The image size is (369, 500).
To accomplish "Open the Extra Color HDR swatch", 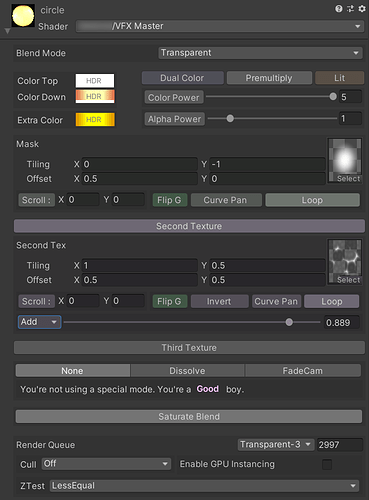I will click(x=95, y=120).
